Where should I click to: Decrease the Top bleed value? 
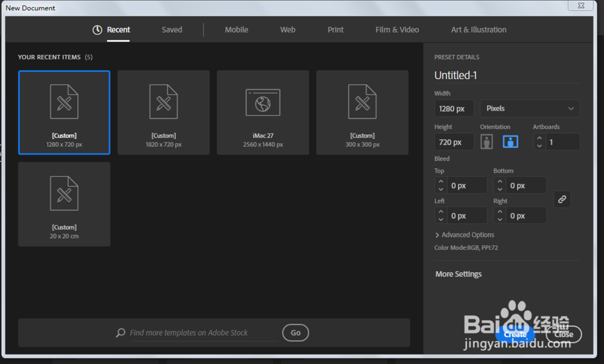point(441,190)
